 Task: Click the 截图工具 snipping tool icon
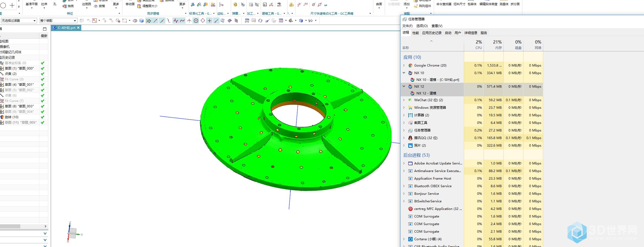point(410,123)
